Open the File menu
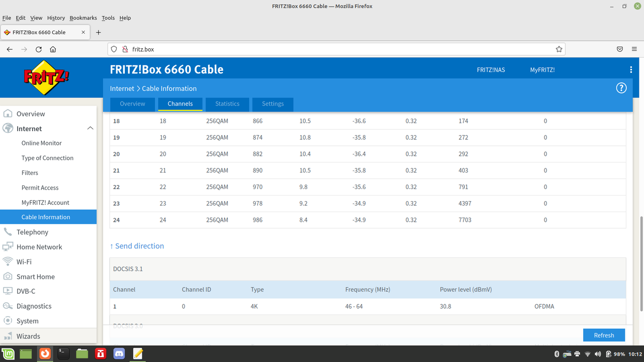Screen dimensions: 644x362 pyautogui.click(x=7, y=18)
